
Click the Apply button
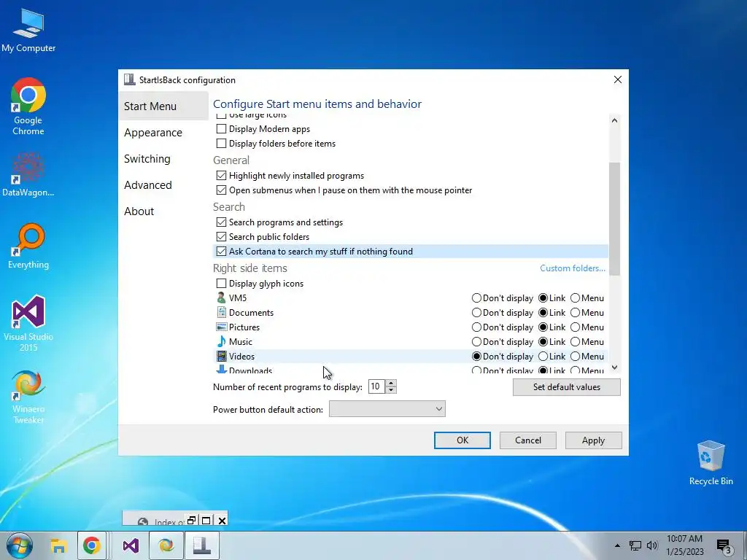[x=594, y=440]
